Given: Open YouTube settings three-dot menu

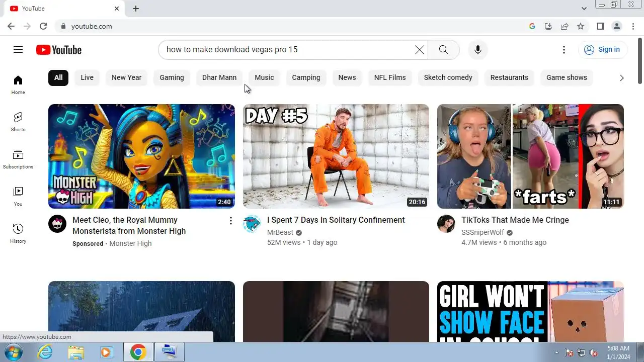Looking at the screenshot, I should point(564,49).
